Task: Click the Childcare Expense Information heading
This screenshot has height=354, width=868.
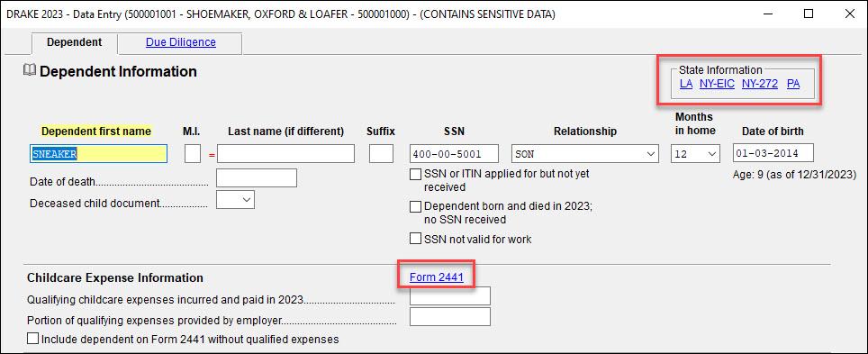Action: [x=114, y=277]
